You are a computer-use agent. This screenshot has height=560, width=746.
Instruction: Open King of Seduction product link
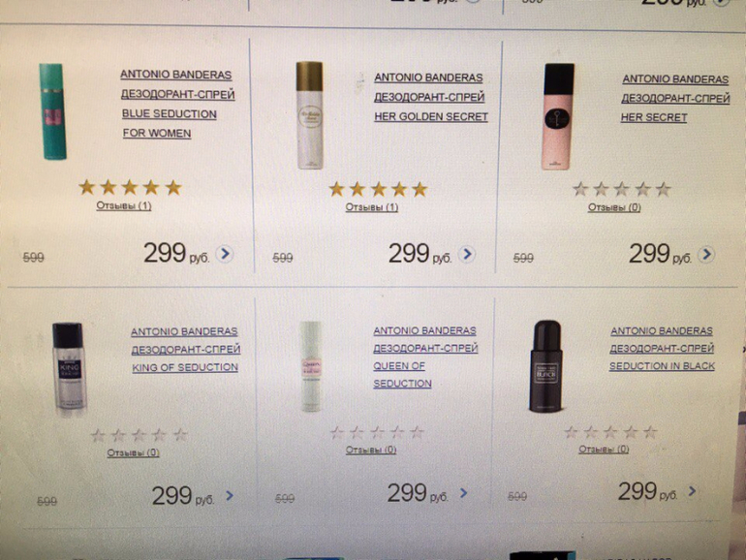click(x=186, y=350)
